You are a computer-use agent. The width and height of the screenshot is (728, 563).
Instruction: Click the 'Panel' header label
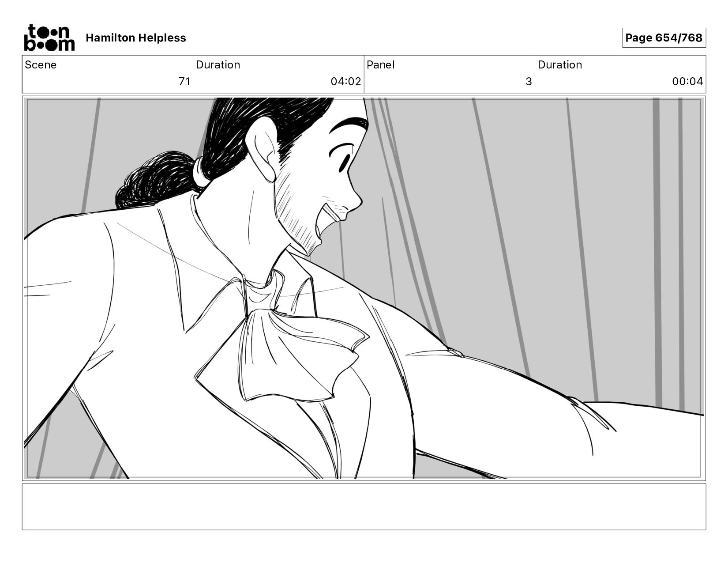[x=381, y=65]
